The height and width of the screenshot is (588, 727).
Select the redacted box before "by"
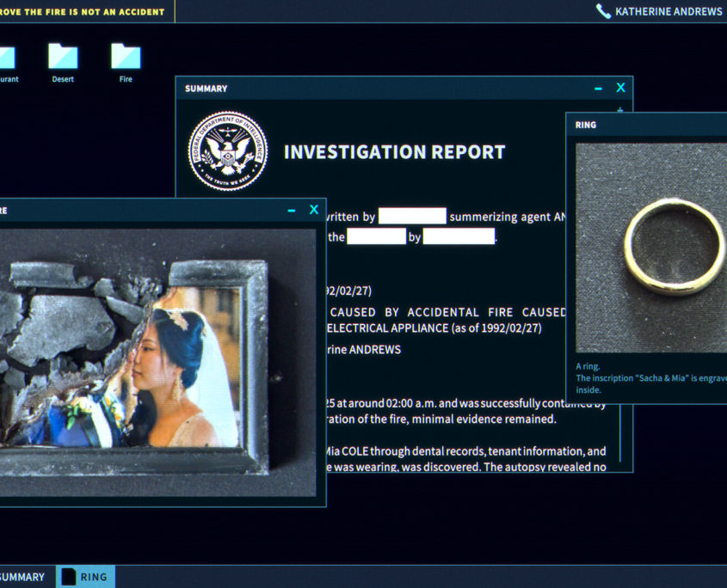[376, 237]
